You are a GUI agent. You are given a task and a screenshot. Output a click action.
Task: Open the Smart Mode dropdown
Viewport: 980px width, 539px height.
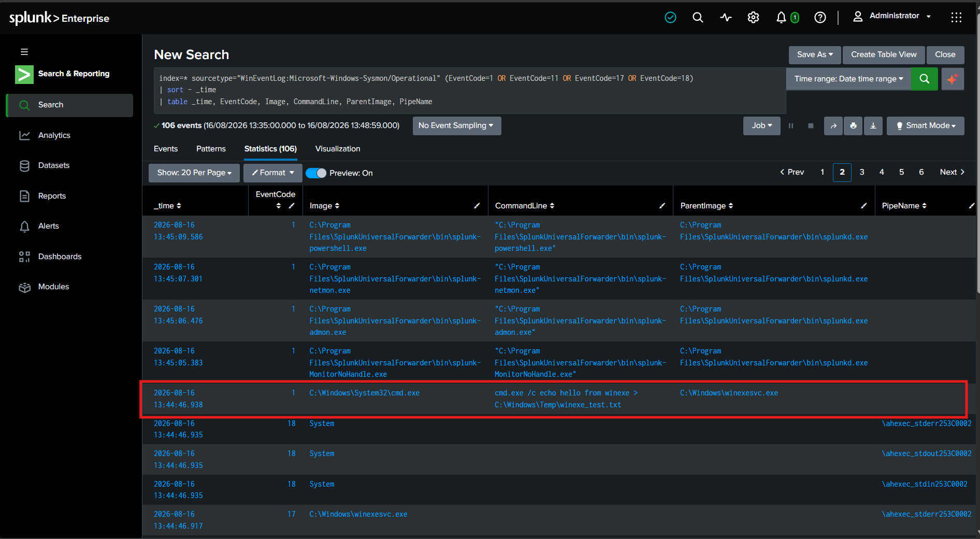925,126
